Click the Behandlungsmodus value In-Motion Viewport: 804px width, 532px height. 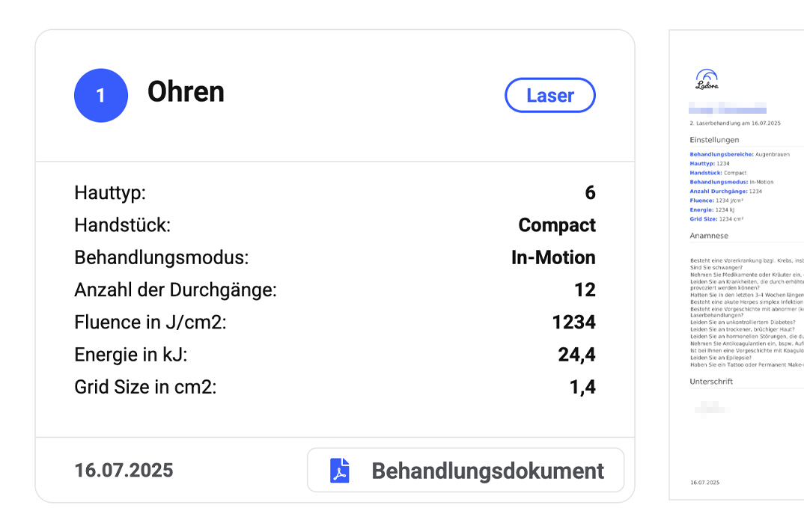click(x=553, y=257)
